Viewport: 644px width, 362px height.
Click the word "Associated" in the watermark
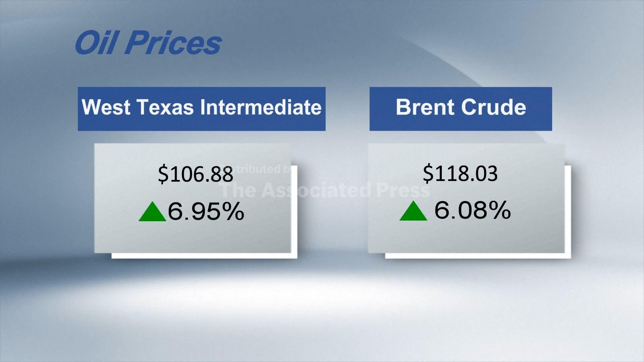pyautogui.click(x=315, y=190)
